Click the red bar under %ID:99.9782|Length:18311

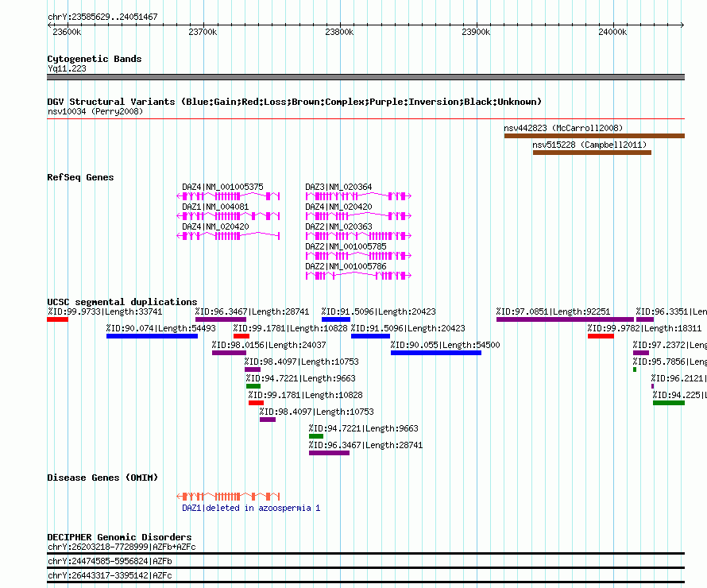[x=601, y=336]
